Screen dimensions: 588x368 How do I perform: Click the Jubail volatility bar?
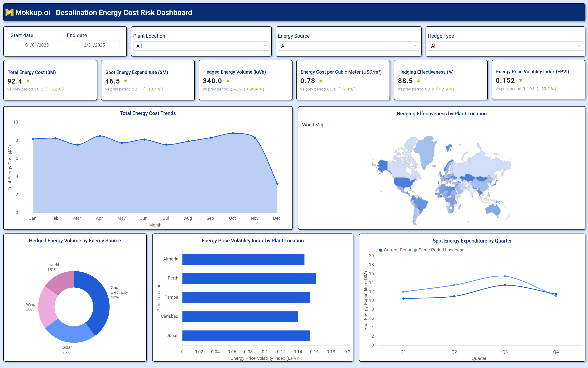pyautogui.click(x=246, y=336)
